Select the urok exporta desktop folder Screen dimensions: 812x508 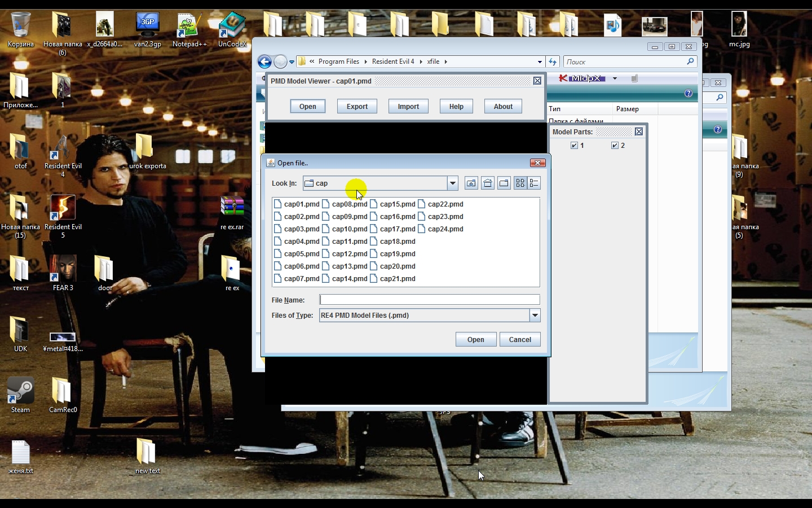[148, 151]
